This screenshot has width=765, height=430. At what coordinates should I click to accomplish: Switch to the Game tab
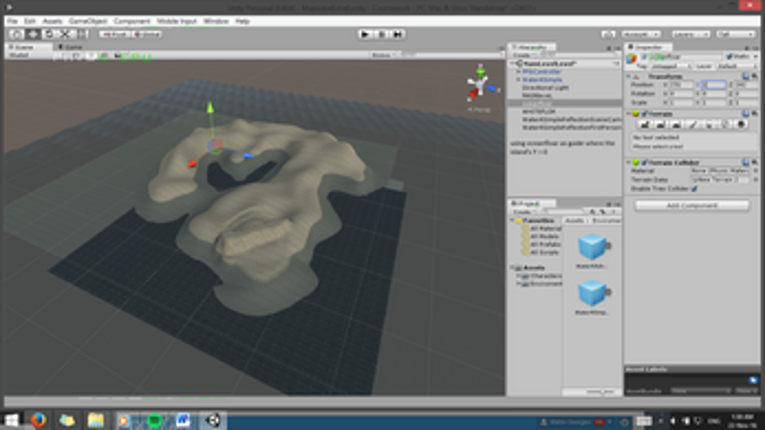click(x=71, y=47)
